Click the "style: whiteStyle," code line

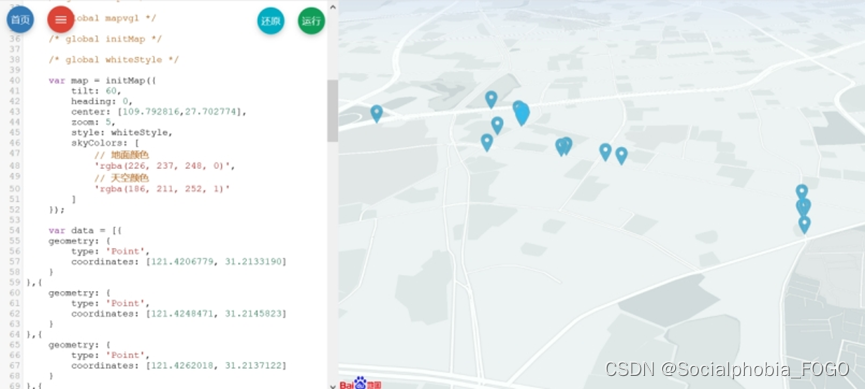click(x=121, y=133)
